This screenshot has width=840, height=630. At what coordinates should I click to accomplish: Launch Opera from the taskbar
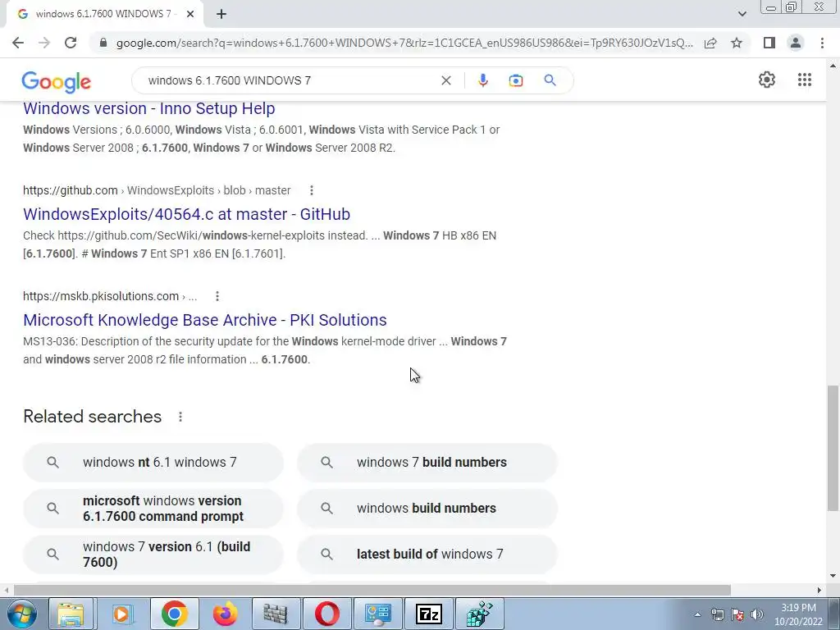coord(327,614)
